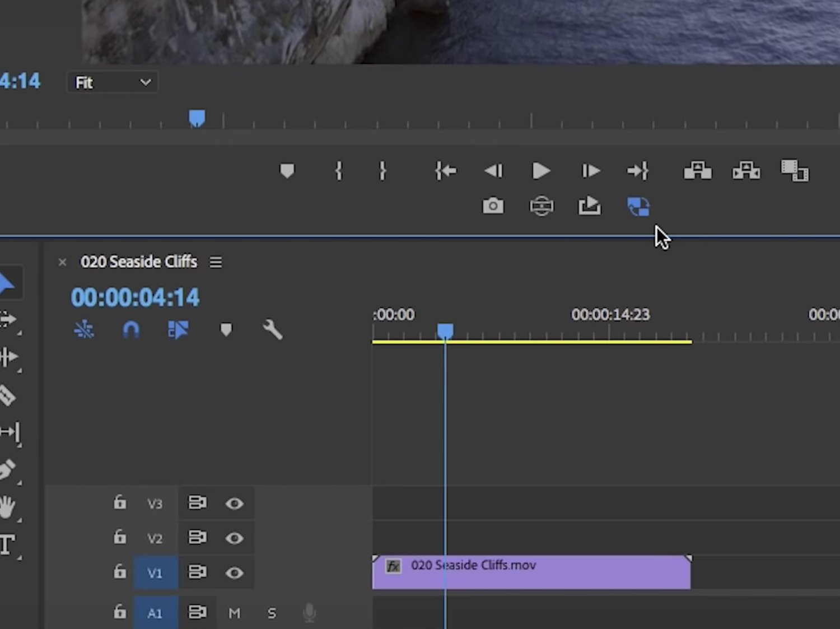Toggle sync lock for V2 track

197,537
